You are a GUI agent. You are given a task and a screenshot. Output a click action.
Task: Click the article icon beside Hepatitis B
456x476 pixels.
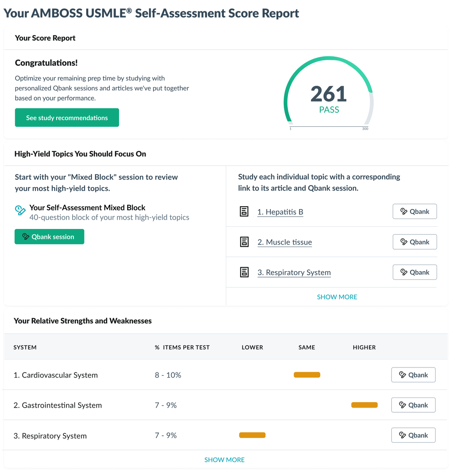click(244, 211)
